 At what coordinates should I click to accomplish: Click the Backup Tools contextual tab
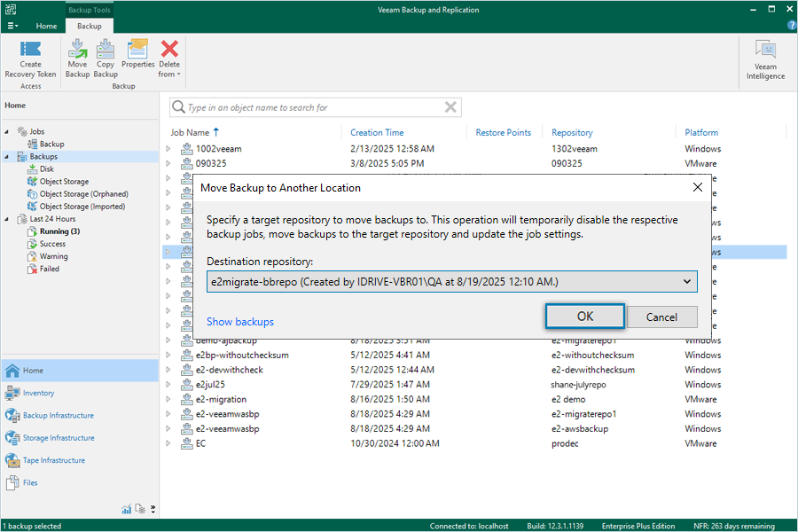tap(90, 10)
